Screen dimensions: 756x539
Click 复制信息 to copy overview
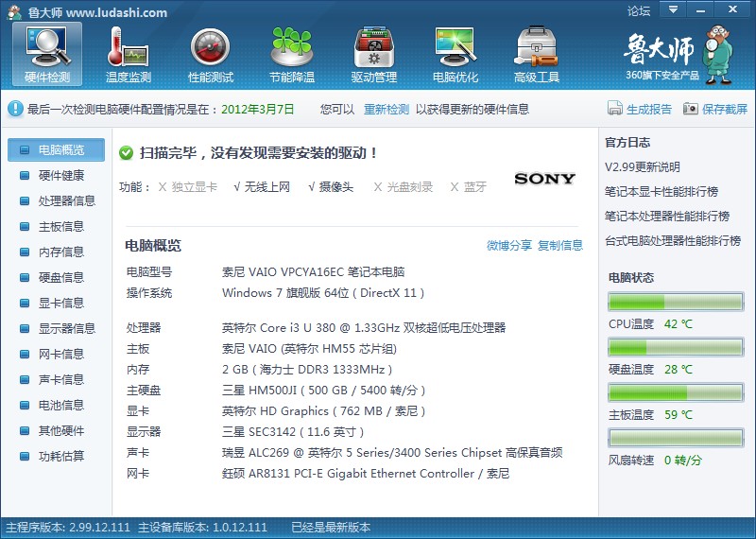560,246
